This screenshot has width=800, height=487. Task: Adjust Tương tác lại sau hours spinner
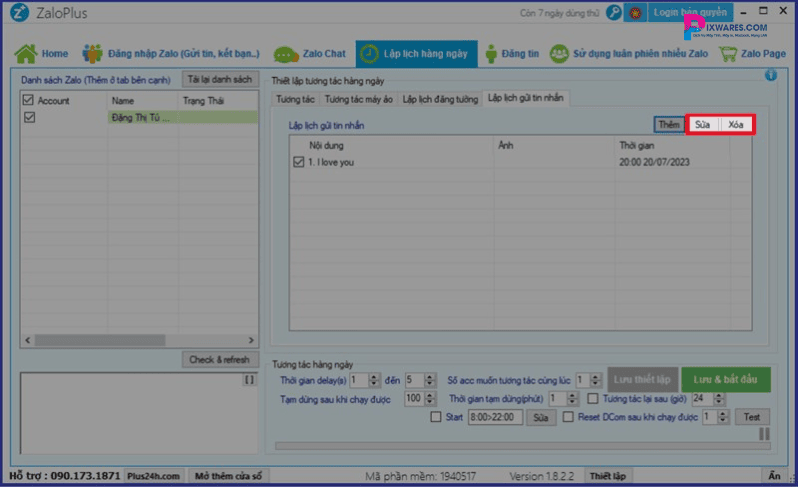pos(720,398)
